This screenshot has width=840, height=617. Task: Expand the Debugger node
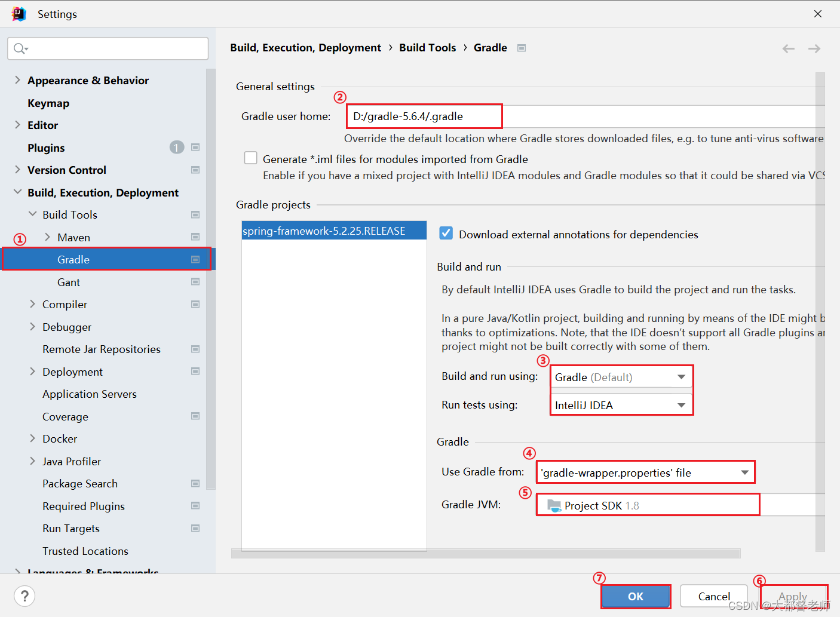tap(32, 327)
